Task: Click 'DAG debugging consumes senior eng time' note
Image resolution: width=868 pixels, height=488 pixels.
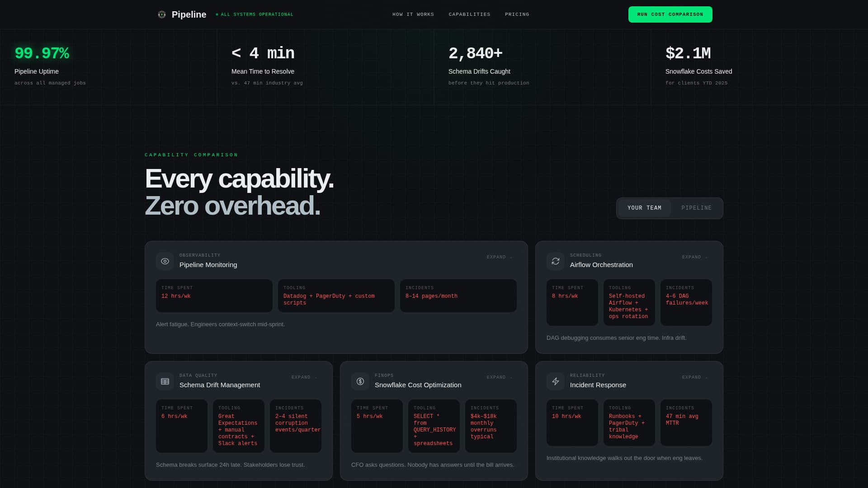Action: [616, 338]
